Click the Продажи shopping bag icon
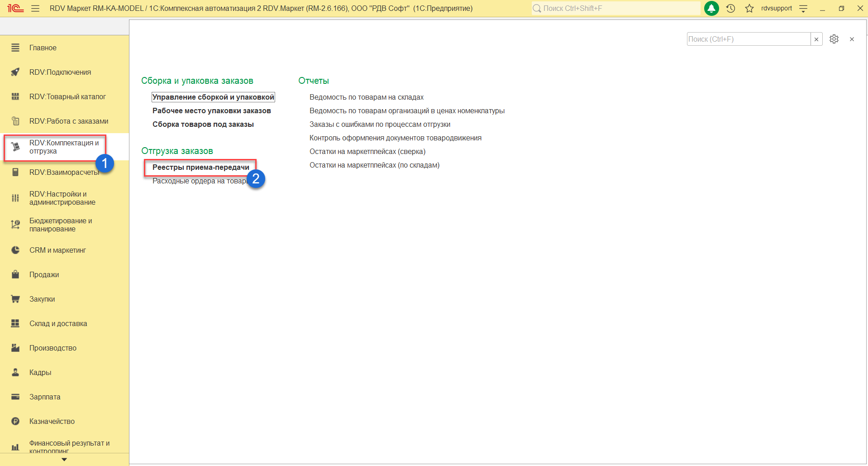This screenshot has width=868, height=466. point(15,274)
